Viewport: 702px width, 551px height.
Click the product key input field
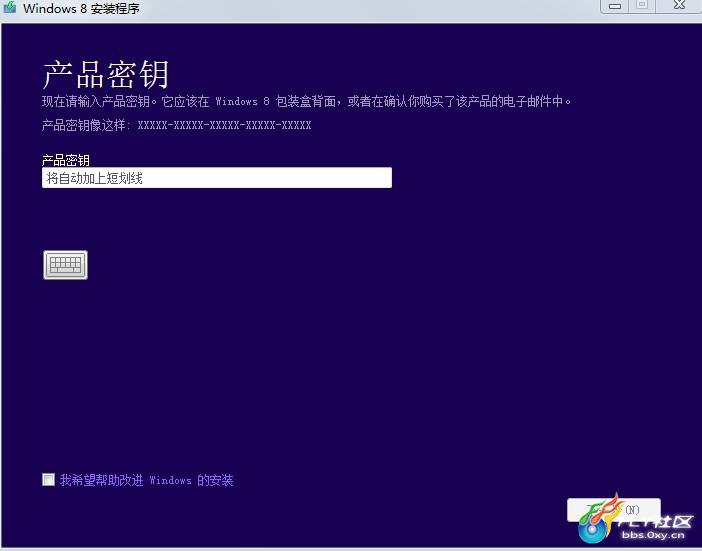[217, 178]
